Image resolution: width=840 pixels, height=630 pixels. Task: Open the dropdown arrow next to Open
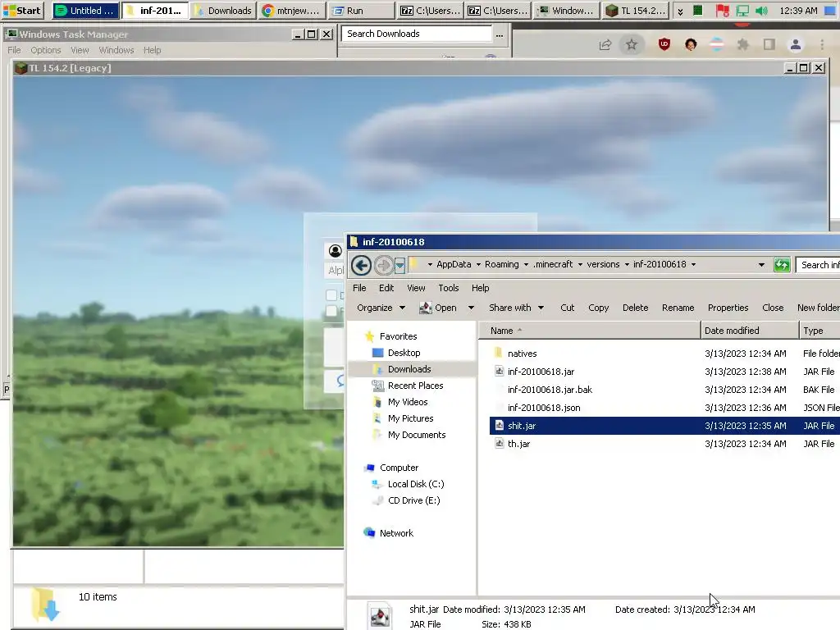tap(471, 308)
